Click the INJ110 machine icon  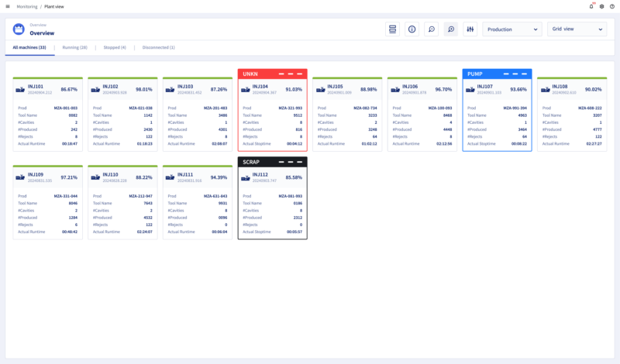coord(95,177)
